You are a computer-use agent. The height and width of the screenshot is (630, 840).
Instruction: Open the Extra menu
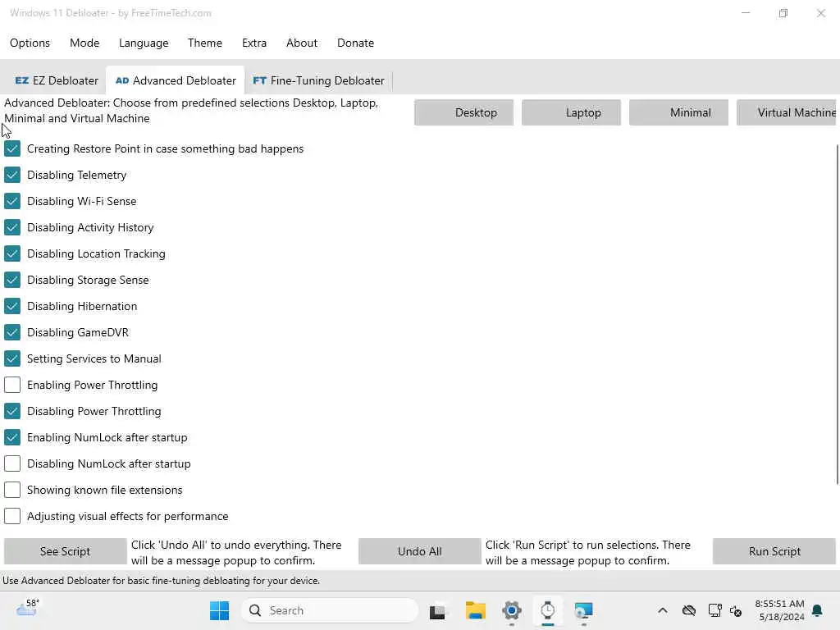(x=254, y=43)
